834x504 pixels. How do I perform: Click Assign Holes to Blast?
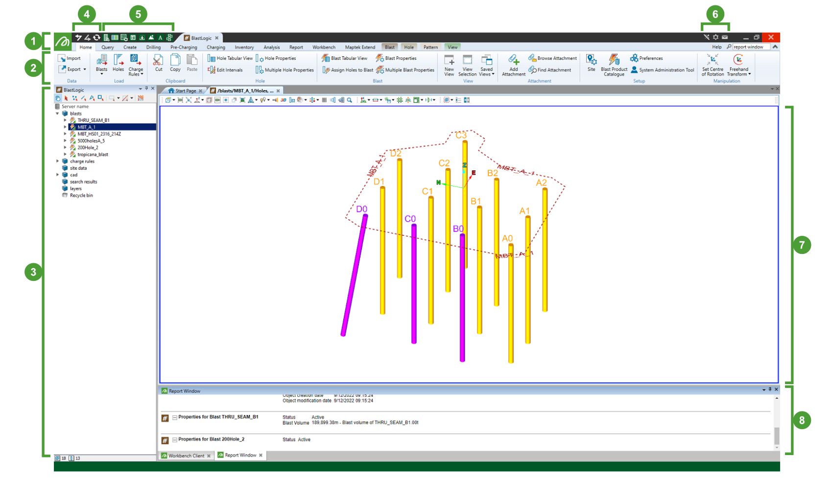click(348, 70)
